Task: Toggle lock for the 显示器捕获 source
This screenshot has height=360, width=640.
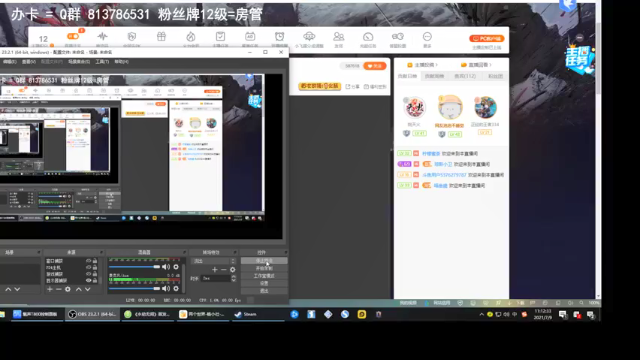Action: pyautogui.click(x=95, y=280)
